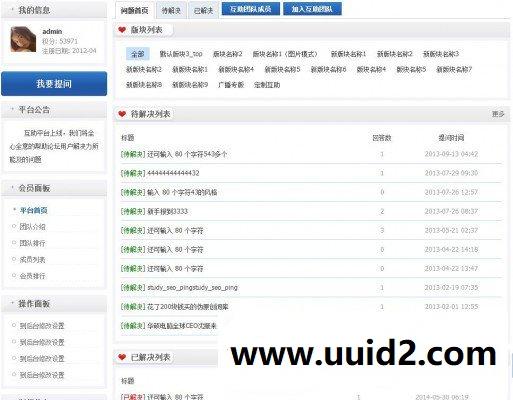
Task: Collapse the 平台公告 sidebar header
Action: (x=54, y=110)
